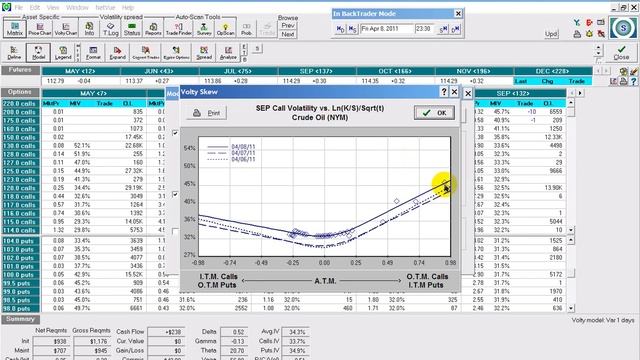
Task: Toggle the bottom unchecked checkbox left of chart
Action: coord(175,231)
